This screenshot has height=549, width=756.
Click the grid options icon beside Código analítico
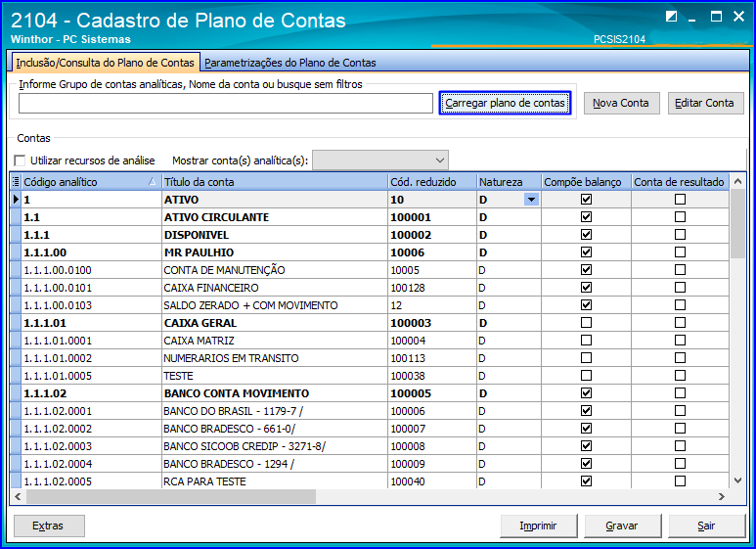(x=16, y=182)
